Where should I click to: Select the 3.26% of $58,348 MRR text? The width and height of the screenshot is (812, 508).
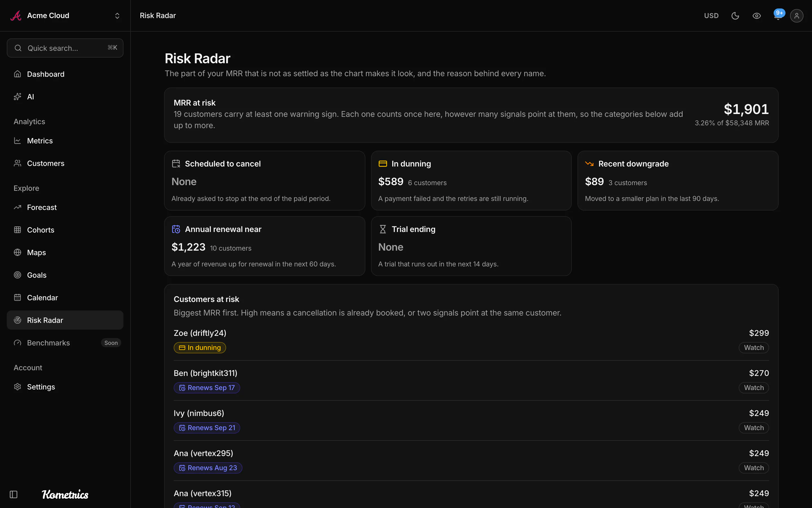tap(731, 123)
